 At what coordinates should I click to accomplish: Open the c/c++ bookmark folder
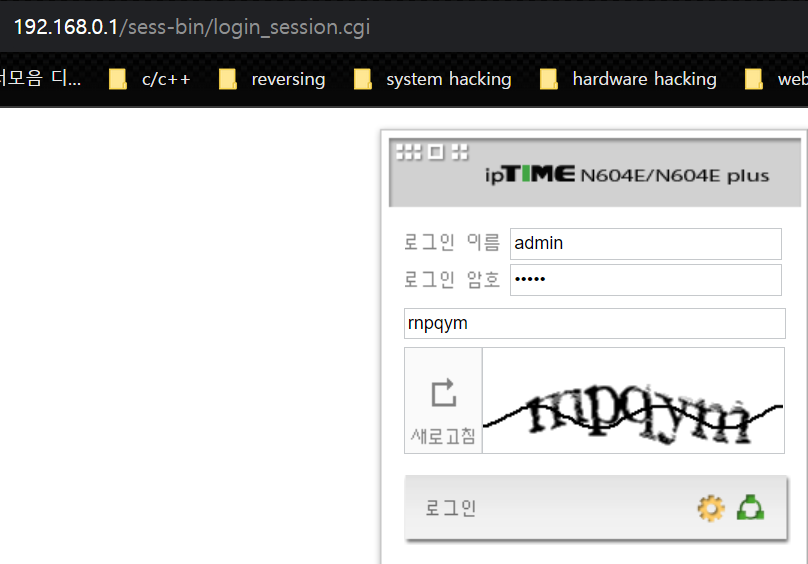pyautogui.click(x=150, y=79)
